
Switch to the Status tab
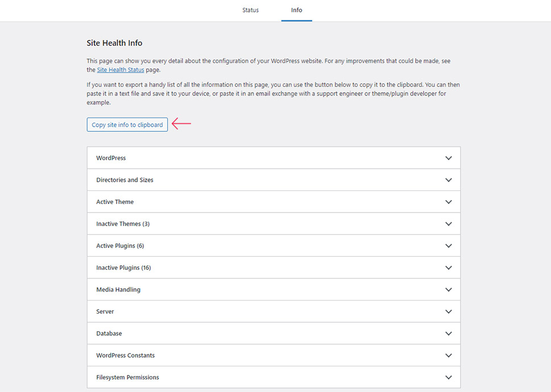click(x=251, y=10)
